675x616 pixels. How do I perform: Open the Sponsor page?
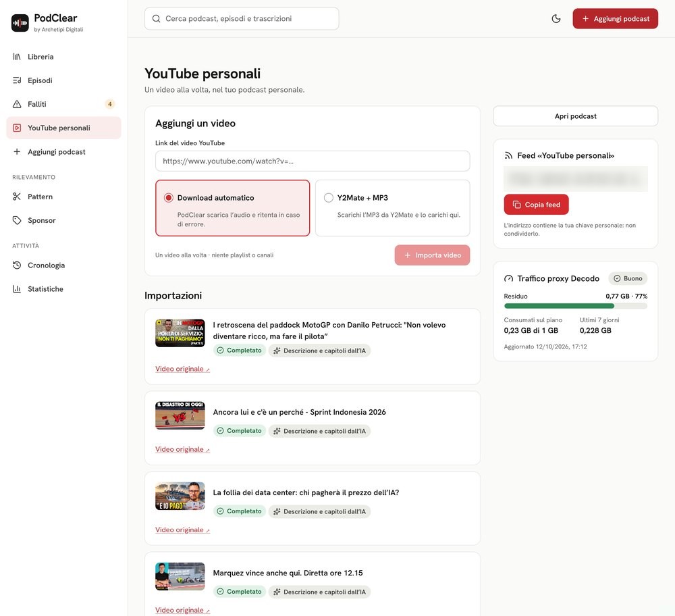pos(63,220)
